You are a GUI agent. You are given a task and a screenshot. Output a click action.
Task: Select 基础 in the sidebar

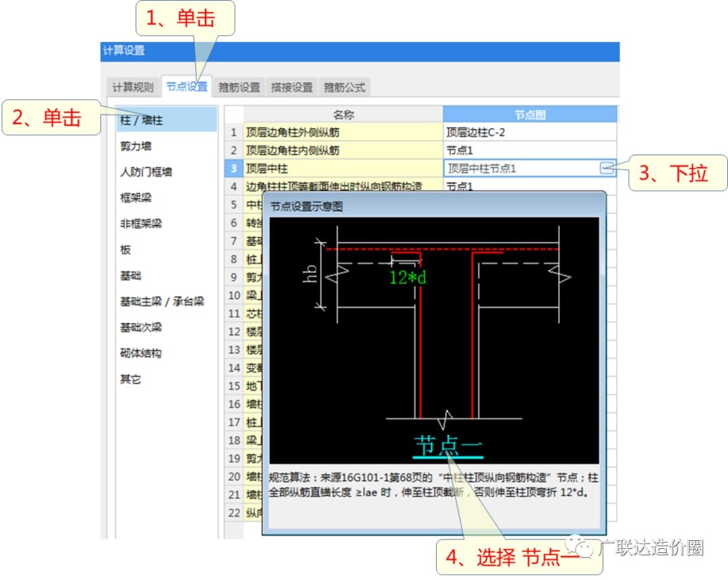131,276
